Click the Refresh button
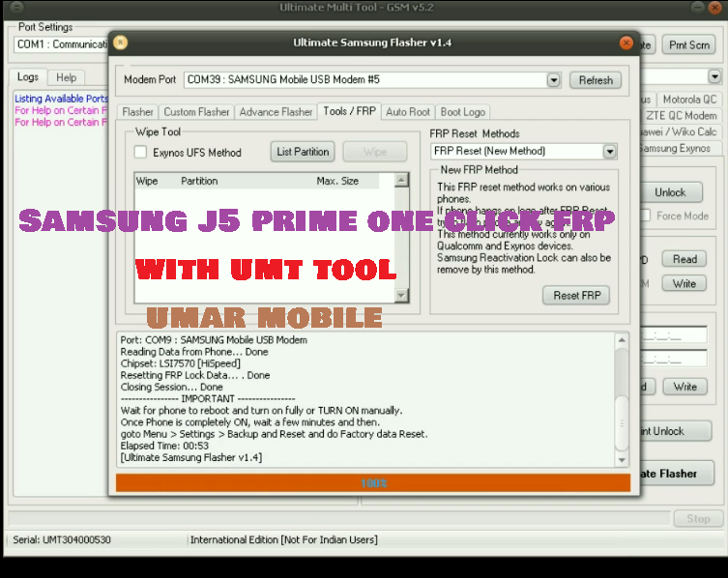 (x=596, y=80)
